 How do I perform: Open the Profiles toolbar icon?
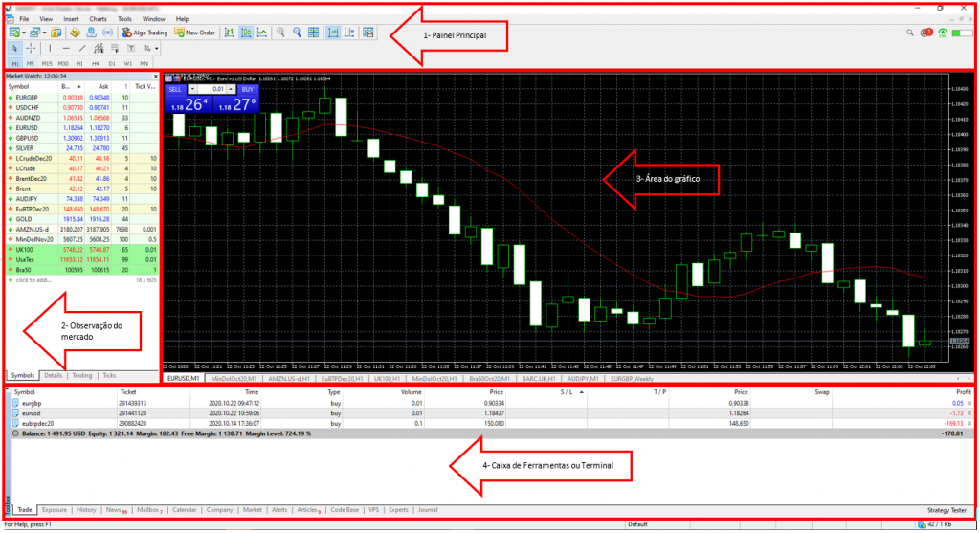click(35, 33)
